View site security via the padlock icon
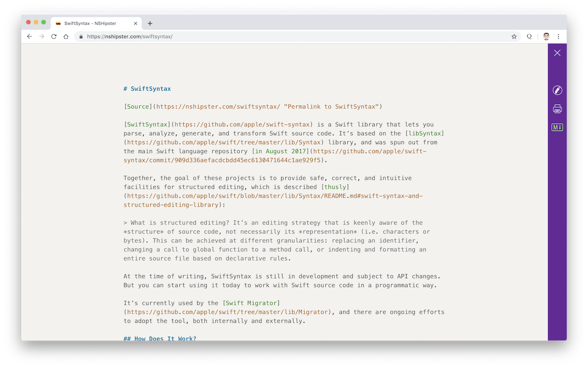This screenshot has width=588, height=368. pos(80,36)
